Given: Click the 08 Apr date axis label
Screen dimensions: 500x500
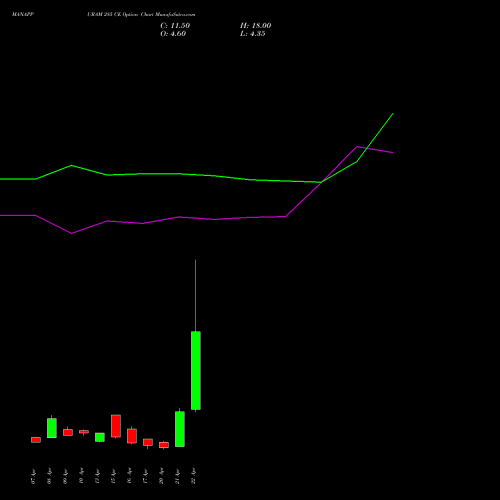Looking at the screenshot, I should point(49,477).
